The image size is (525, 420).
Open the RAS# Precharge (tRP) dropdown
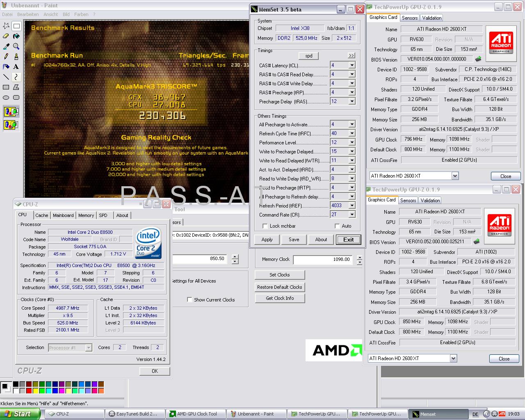[x=352, y=92]
